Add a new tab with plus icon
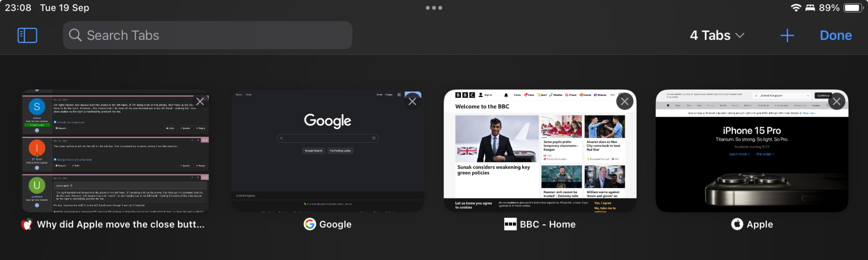 (x=787, y=35)
